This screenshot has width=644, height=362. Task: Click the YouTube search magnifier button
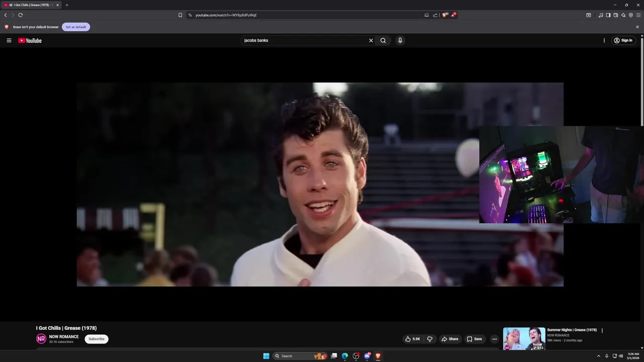pos(383,41)
